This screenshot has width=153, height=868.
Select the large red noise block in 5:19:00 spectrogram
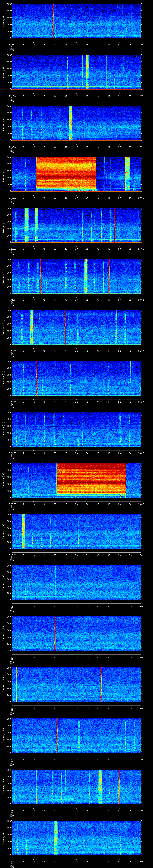coord(66,172)
